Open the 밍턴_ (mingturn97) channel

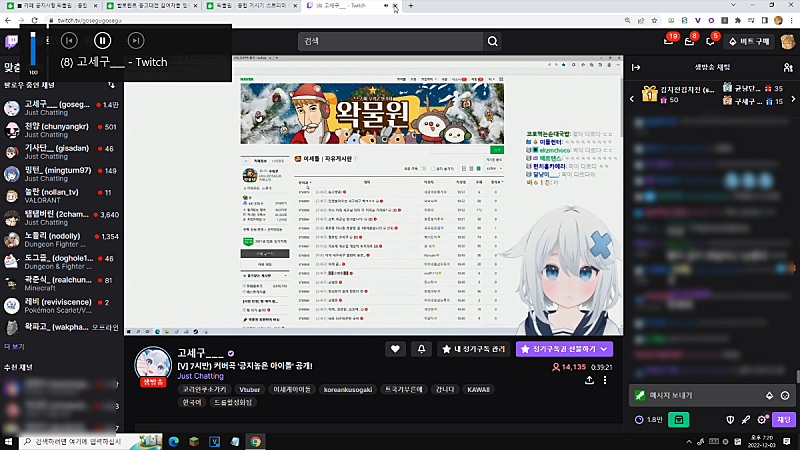tap(61, 174)
